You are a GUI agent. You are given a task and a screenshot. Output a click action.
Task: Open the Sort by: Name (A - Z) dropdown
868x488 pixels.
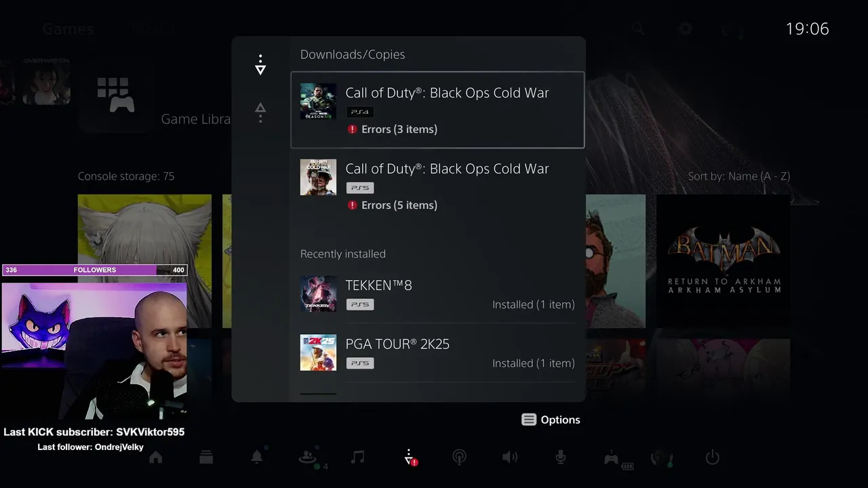pos(738,176)
